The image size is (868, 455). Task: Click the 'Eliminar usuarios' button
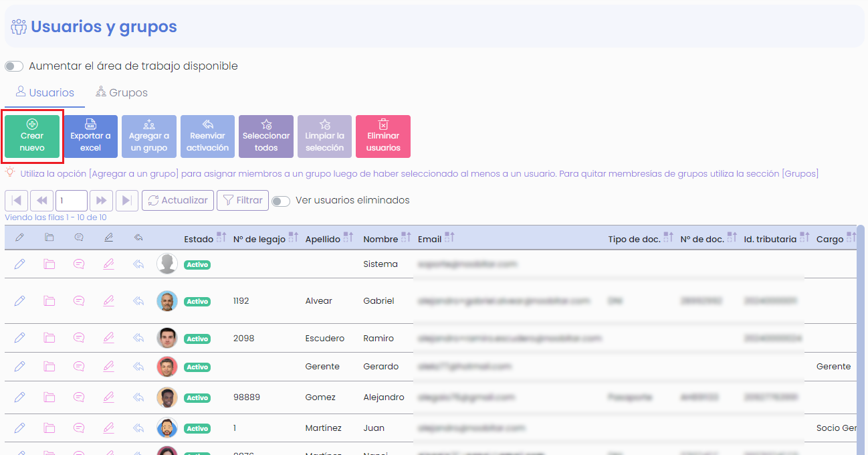[383, 136]
